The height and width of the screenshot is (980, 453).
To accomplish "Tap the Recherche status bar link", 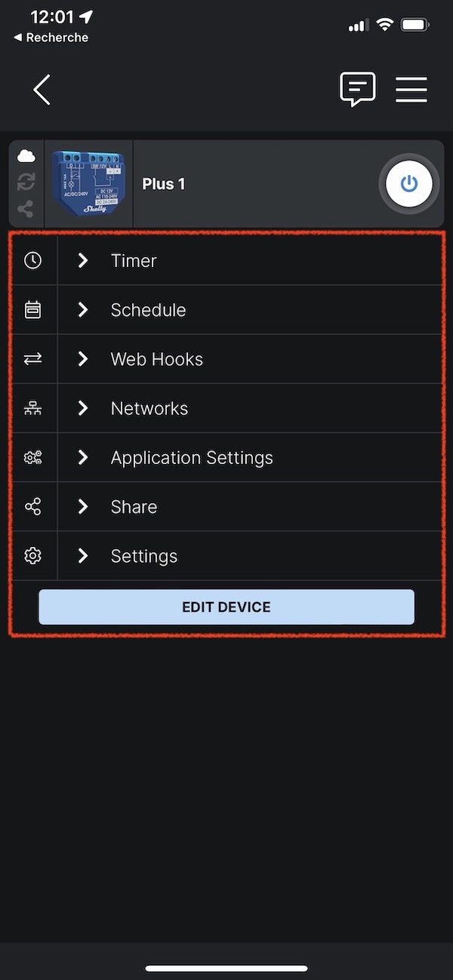I will 50,37.
